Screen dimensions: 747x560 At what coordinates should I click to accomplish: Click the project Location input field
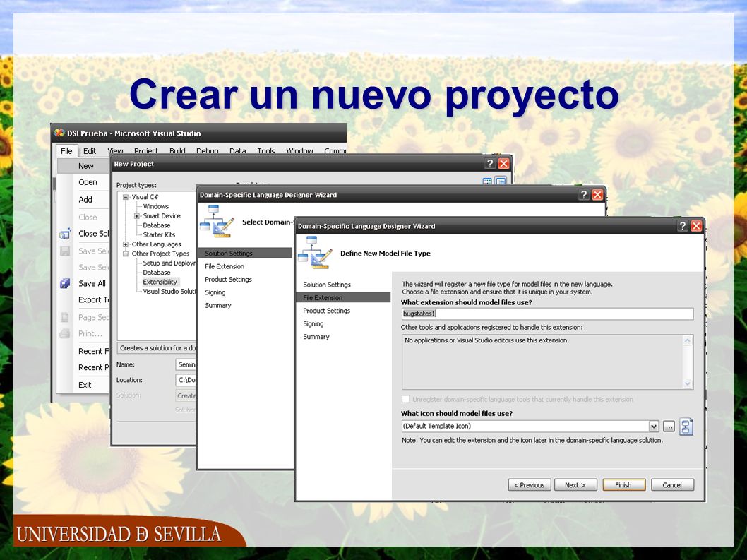click(x=186, y=380)
